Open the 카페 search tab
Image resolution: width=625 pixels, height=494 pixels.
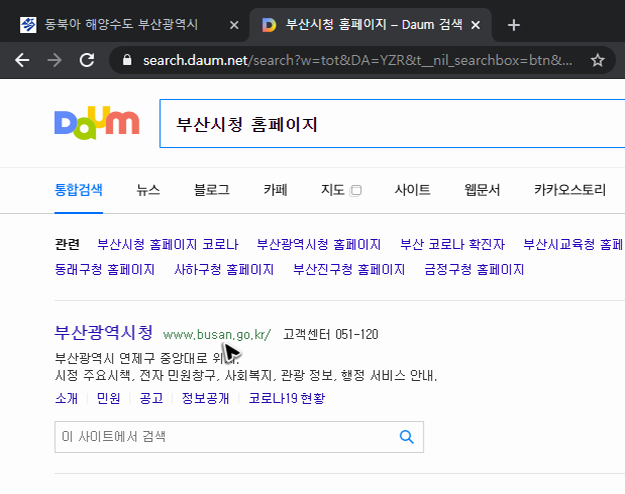point(275,190)
